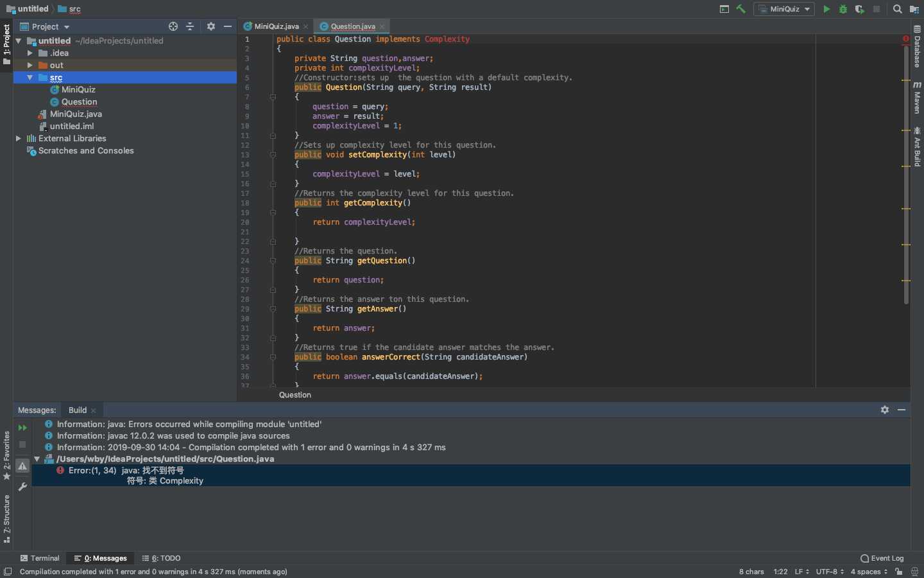Open Project Structure icon at top right
Viewport: 924px width, 578px height.
[914, 9]
